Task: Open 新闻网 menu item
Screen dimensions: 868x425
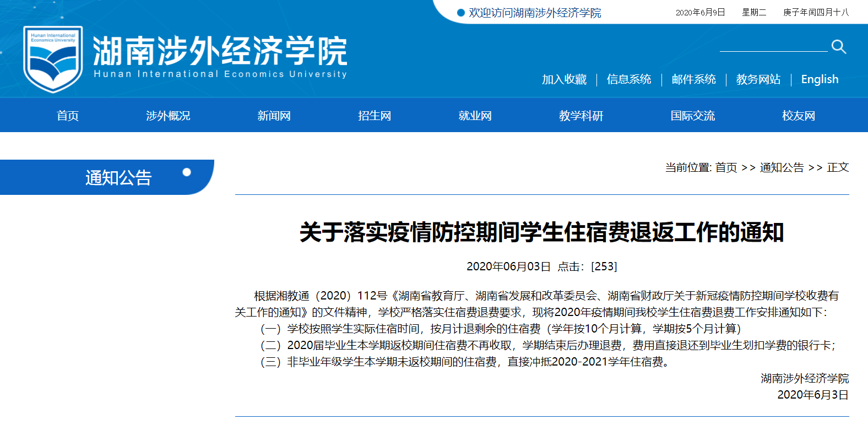Action: (274, 116)
